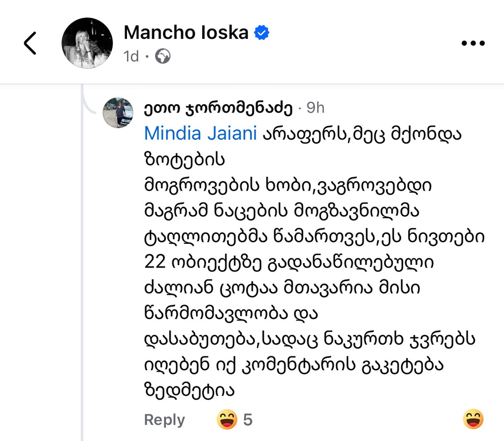This screenshot has width=504, height=441.
Task: Open the three-dot more options menu
Action: tap(473, 43)
